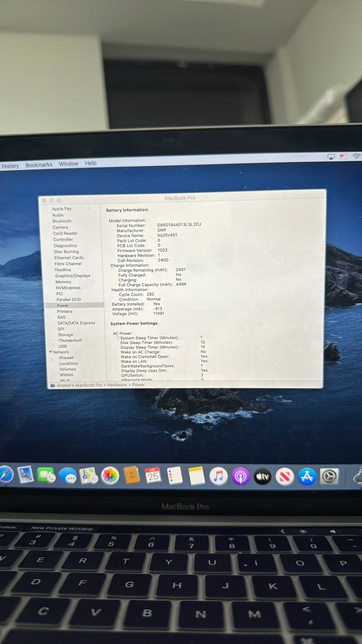
Task: Open Calendar showing date 25
Action: pyautogui.click(x=153, y=476)
